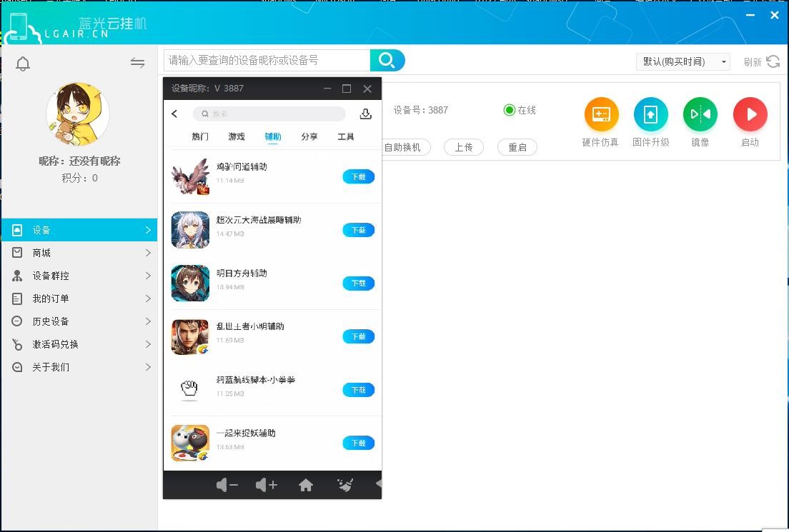Viewport: 789px width, 532px height.
Task: Open 激活码兑换 in the sidebar menu
Action: pos(79,344)
